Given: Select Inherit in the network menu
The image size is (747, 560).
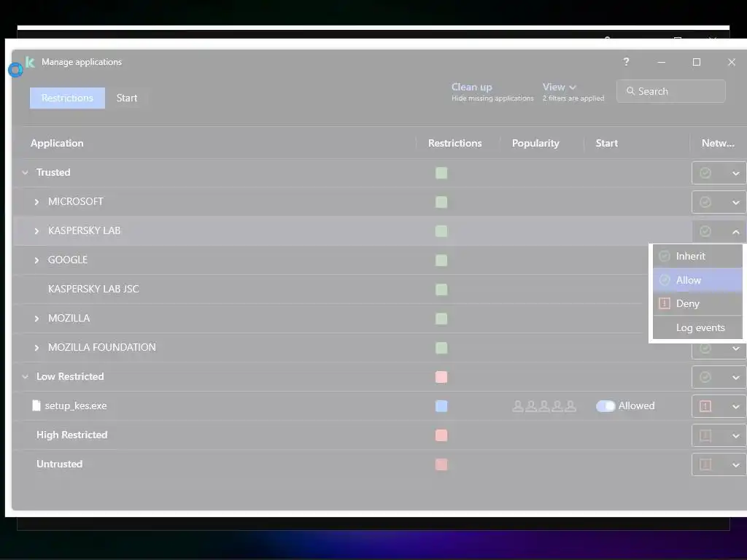Looking at the screenshot, I should point(697,256).
